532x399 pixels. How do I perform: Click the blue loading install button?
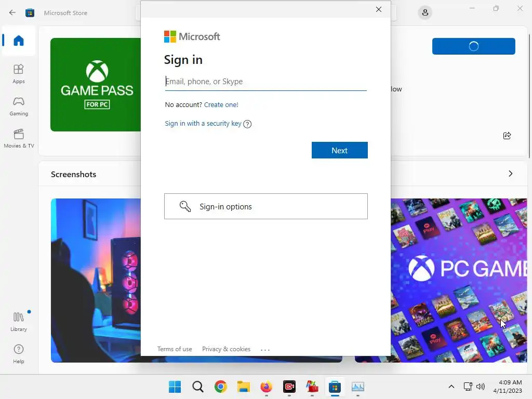474,46
